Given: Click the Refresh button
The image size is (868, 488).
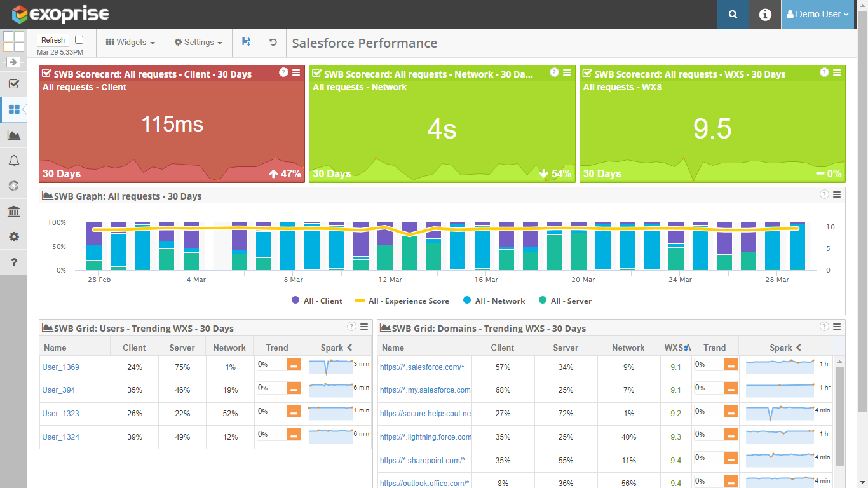Looking at the screenshot, I should pos(53,40).
